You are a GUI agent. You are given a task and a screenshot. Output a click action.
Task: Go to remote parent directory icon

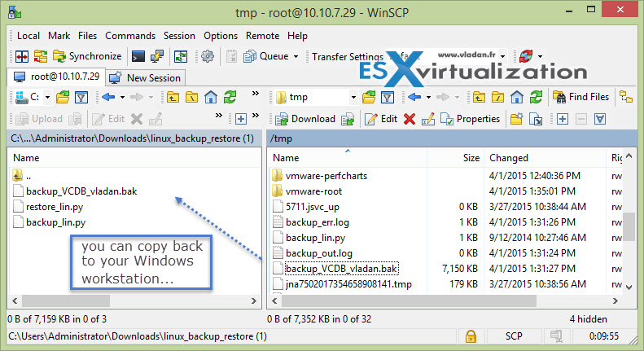[479, 98]
